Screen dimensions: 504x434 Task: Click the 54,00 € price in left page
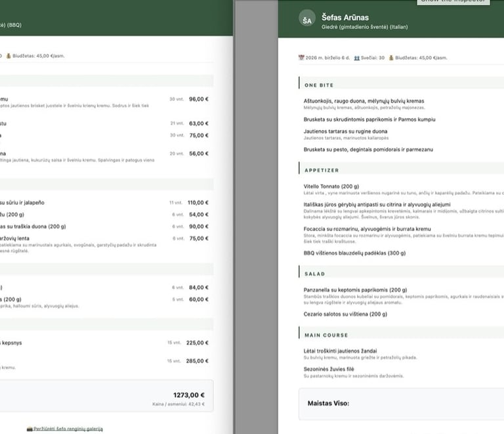pos(199,215)
